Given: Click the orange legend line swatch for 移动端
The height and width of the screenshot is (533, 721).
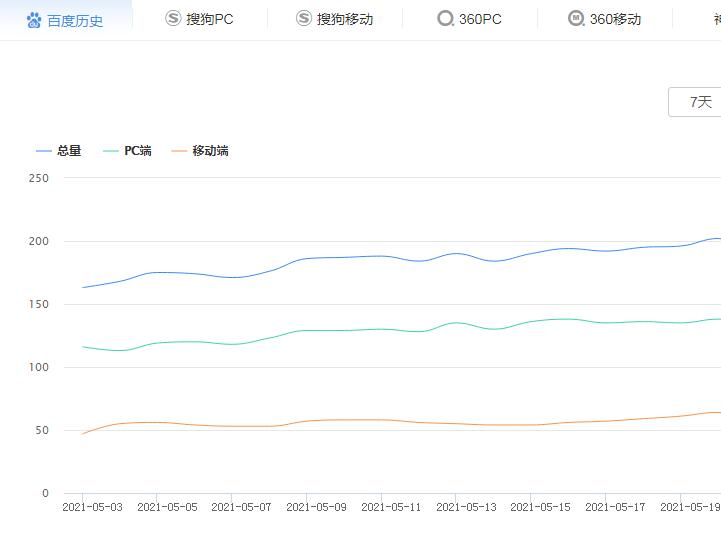Looking at the screenshot, I should pyautogui.click(x=180, y=151).
